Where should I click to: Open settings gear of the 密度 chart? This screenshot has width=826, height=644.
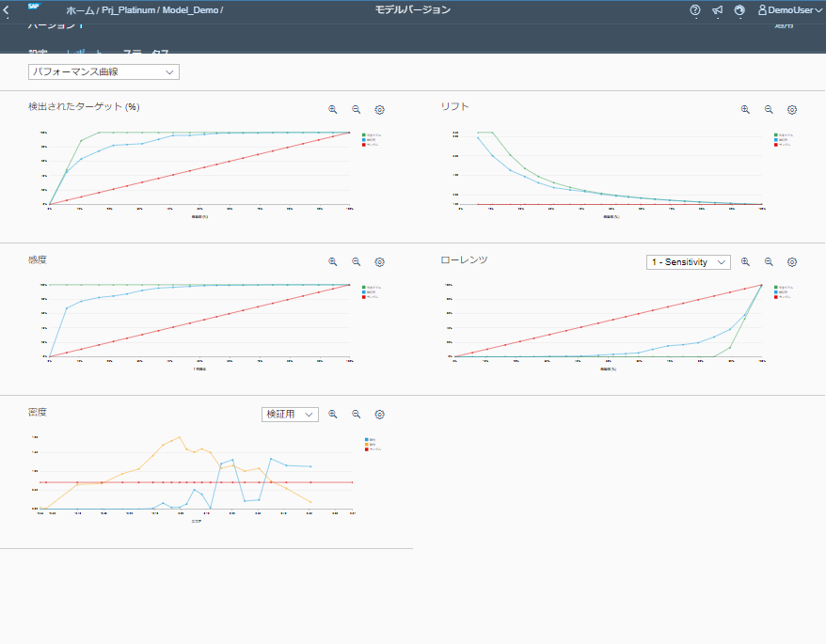click(x=379, y=415)
